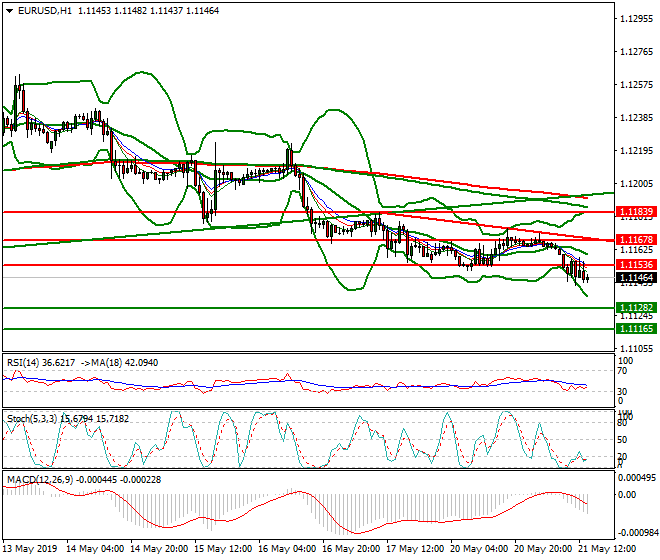660x560 pixels.
Task: Select the 13 May 2019 time axis label
Action: click(29, 549)
